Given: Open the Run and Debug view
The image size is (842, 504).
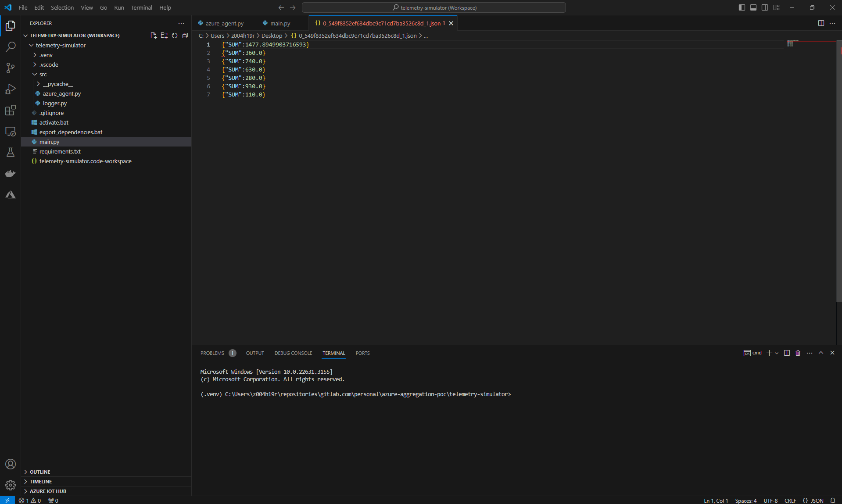Looking at the screenshot, I should [10, 89].
